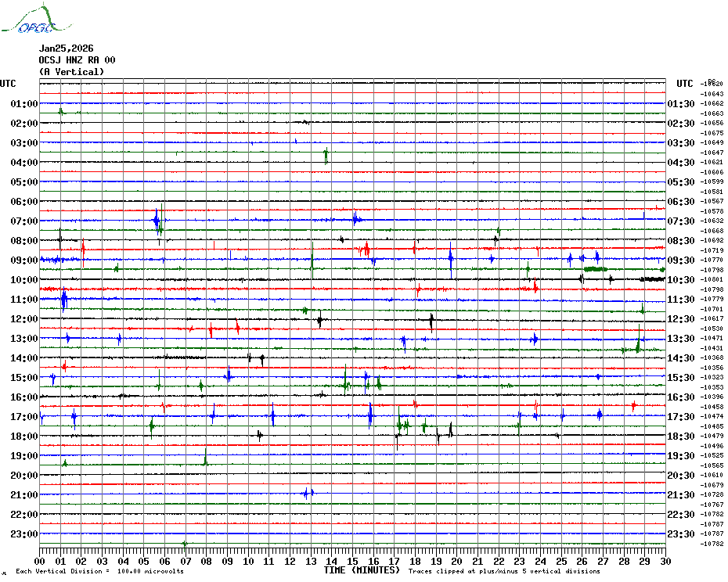Click the Jan25,2026 date label
The height and width of the screenshot is (582, 728).
66,48
